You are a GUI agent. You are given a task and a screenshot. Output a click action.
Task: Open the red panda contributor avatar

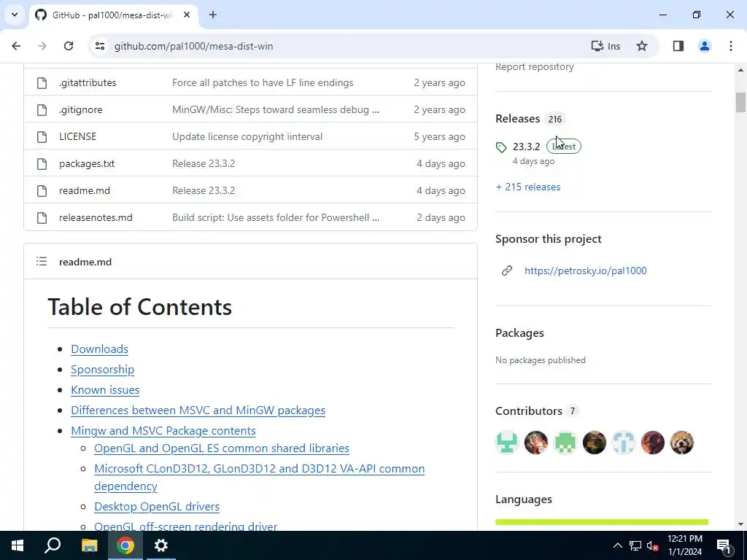pyautogui.click(x=682, y=443)
